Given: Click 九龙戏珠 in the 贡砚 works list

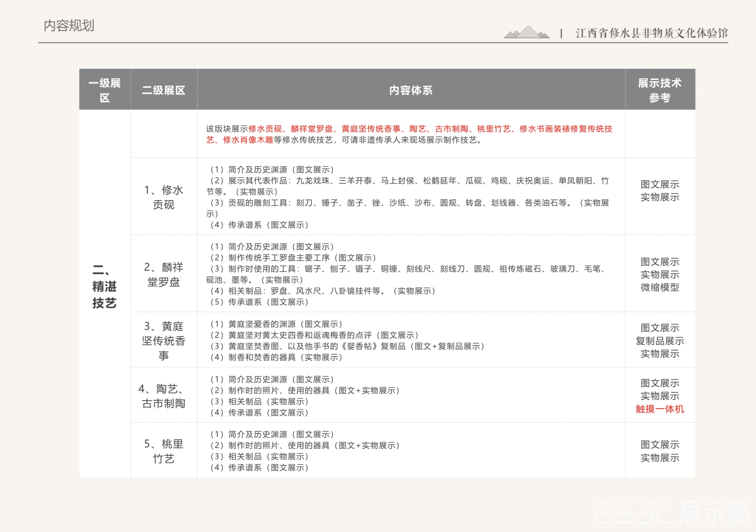Looking at the screenshot, I should click(x=313, y=181).
